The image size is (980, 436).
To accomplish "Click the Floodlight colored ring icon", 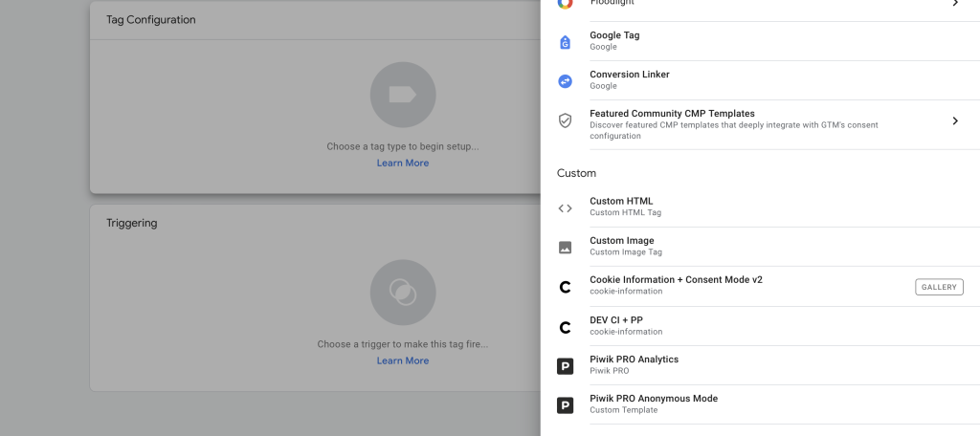I will (x=565, y=3).
